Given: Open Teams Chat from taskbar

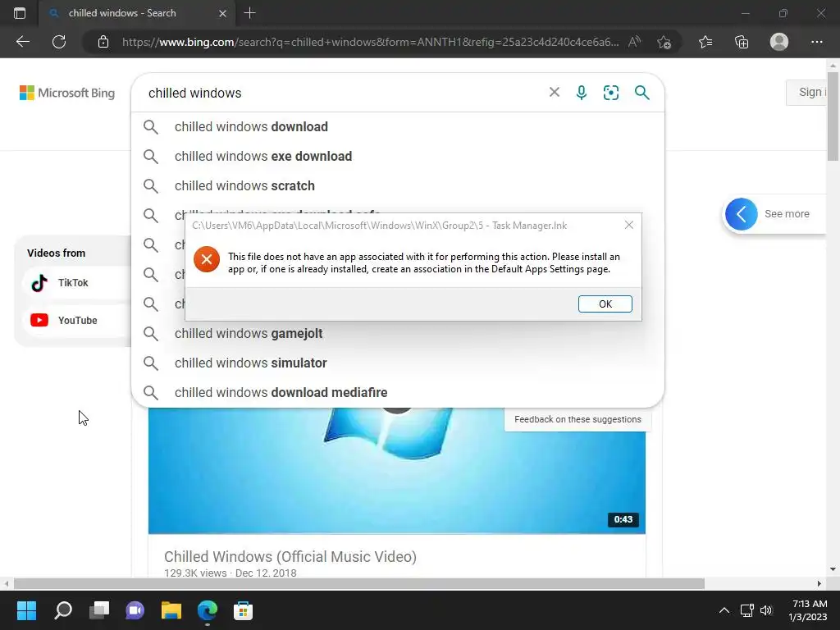Looking at the screenshot, I should coord(135,610).
